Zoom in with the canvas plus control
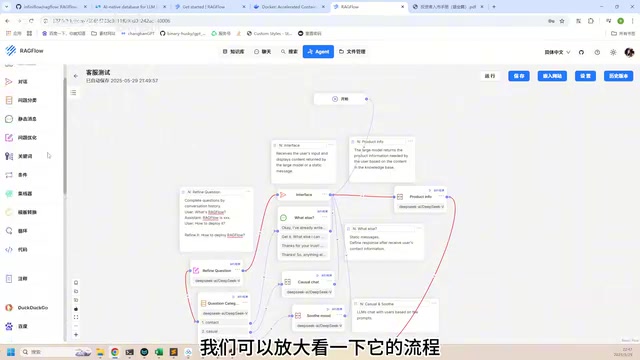640x360 pixels. 76,335
